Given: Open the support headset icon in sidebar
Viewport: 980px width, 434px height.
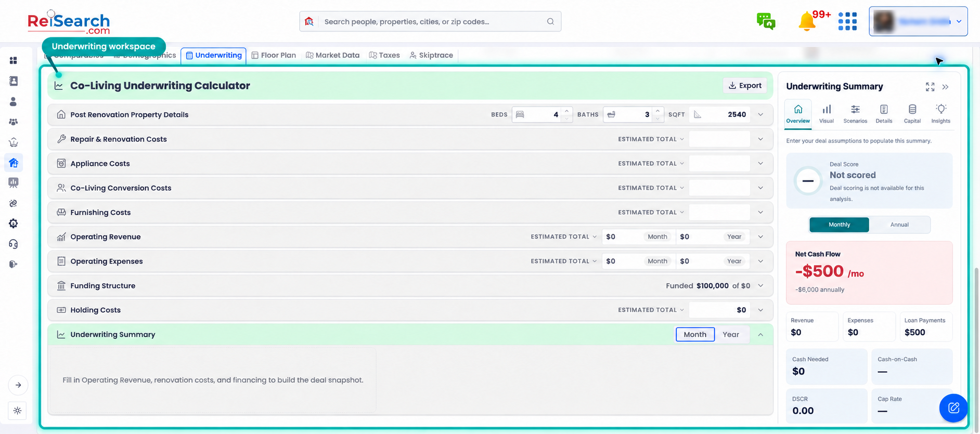Looking at the screenshot, I should pyautogui.click(x=14, y=244).
